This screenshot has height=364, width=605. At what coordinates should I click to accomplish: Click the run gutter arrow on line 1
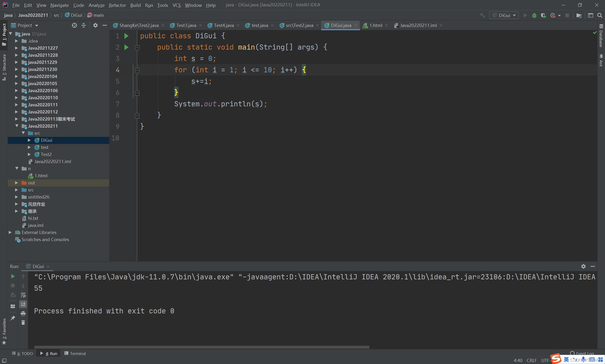tap(126, 36)
